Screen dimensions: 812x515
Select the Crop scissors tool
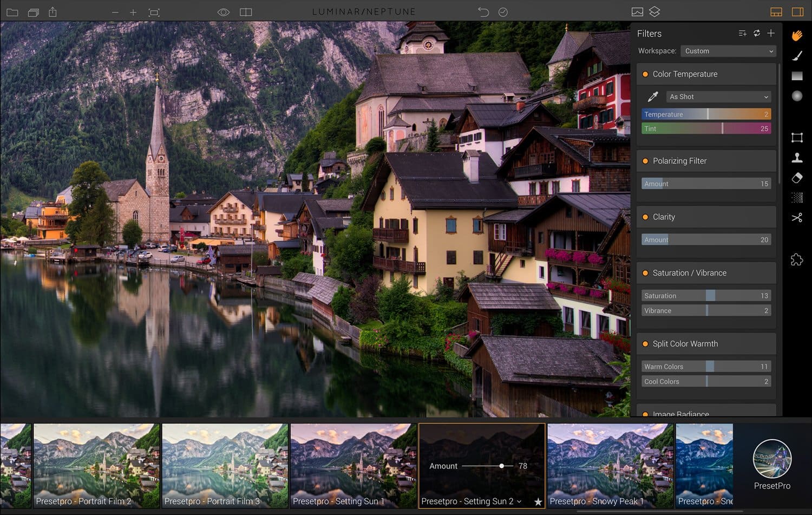point(797,218)
